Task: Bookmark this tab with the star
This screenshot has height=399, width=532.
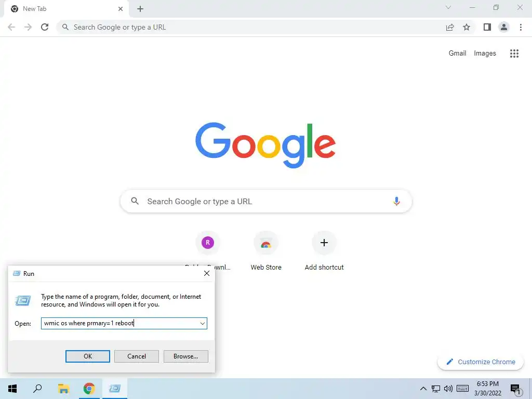Action: tap(467, 27)
